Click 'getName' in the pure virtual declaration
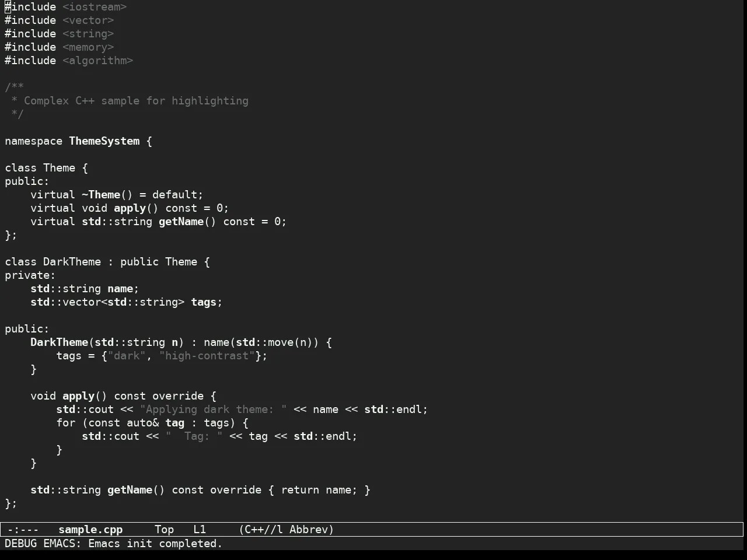747x560 pixels. 181,222
